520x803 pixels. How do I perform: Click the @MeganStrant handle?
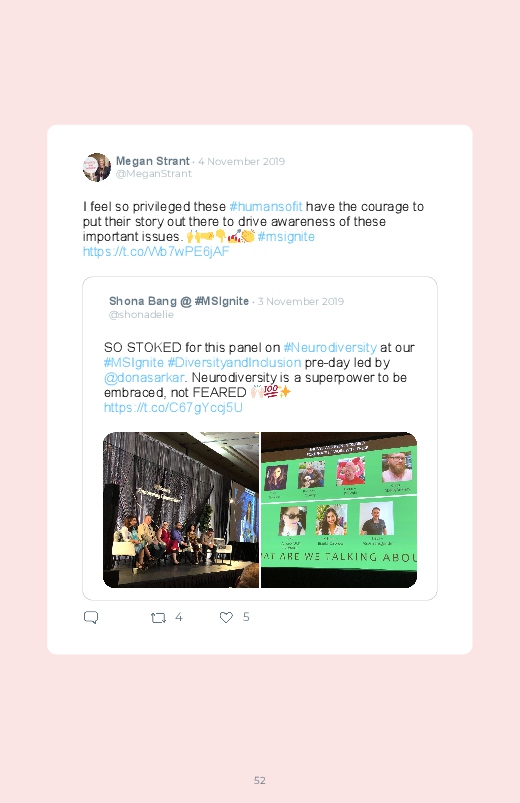(154, 174)
